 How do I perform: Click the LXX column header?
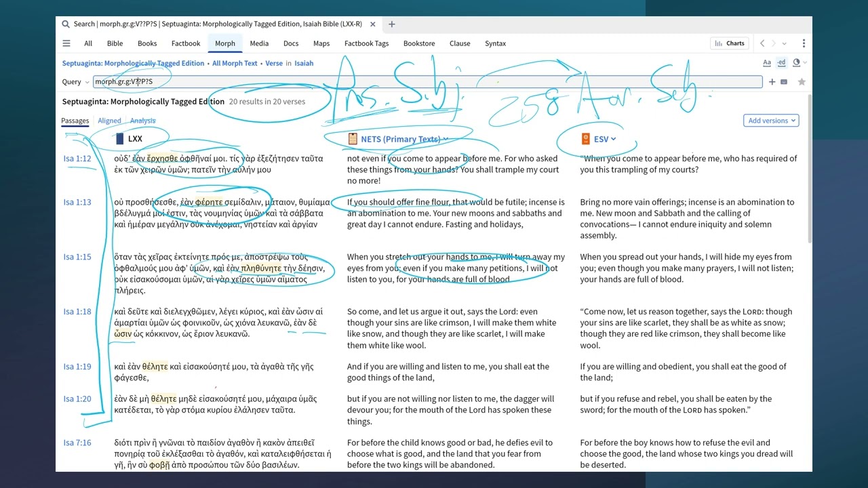click(135, 139)
